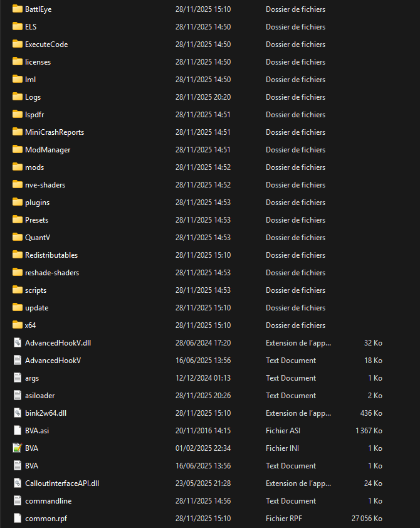Click the licenses folder icon
Screen dimensions: 420x528
pyautogui.click(x=17, y=61)
